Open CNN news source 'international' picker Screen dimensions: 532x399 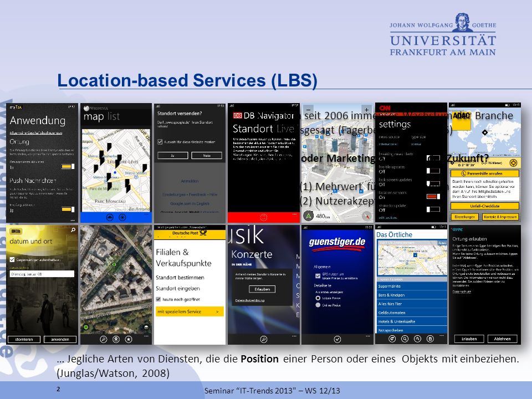point(388,144)
